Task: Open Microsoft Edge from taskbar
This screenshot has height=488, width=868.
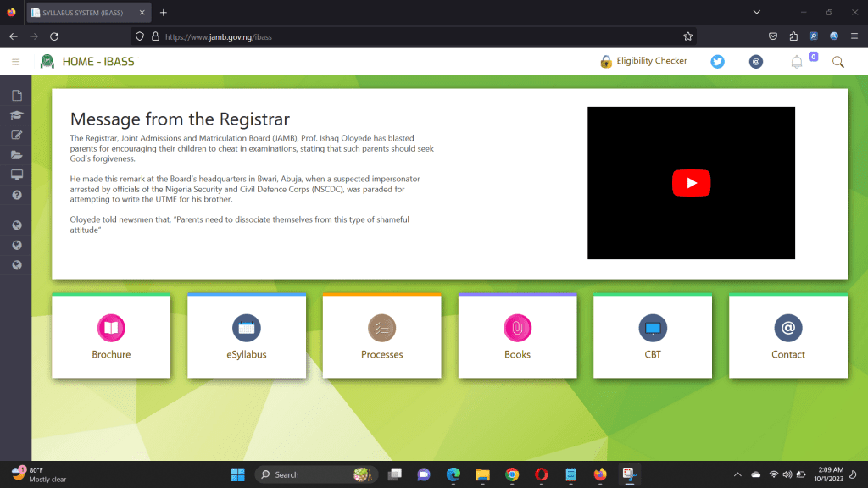Action: [x=453, y=474]
